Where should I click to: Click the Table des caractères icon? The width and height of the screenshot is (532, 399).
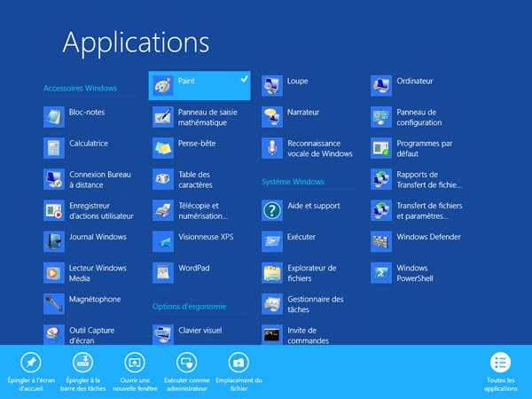tap(163, 179)
